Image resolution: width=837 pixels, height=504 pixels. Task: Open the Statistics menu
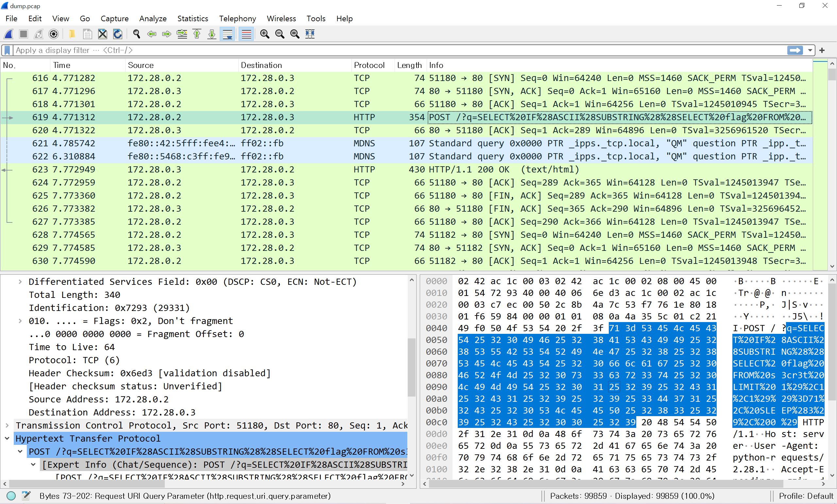point(193,19)
